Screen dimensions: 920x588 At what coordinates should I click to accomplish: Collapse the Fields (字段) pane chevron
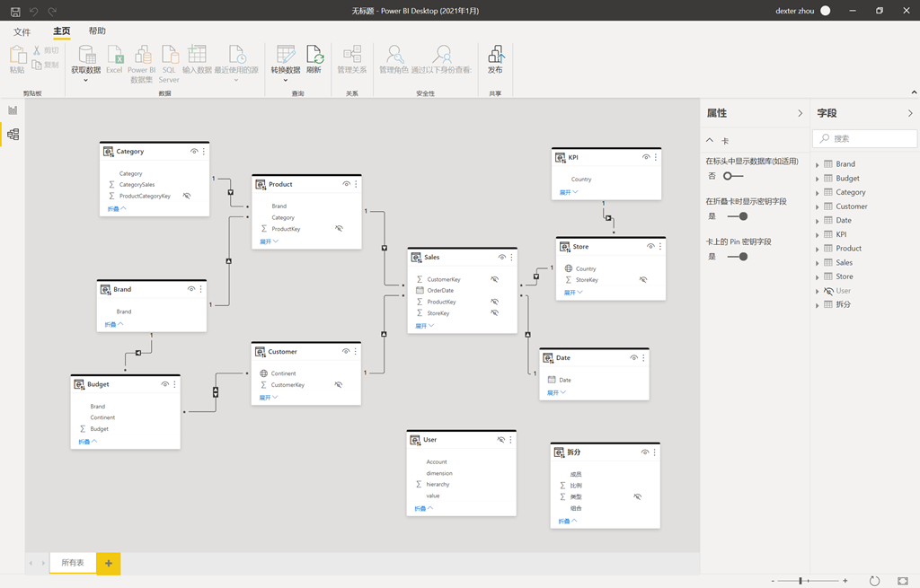tap(910, 113)
